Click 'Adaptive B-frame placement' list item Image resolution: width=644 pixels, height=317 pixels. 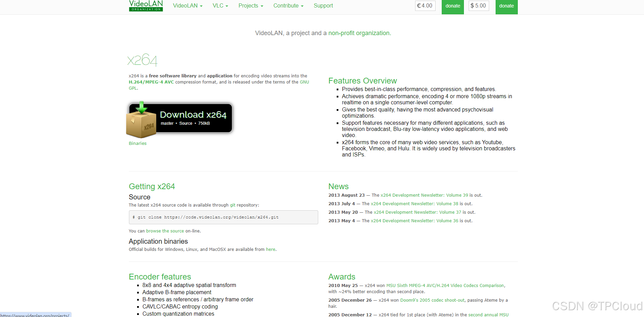[x=177, y=292]
